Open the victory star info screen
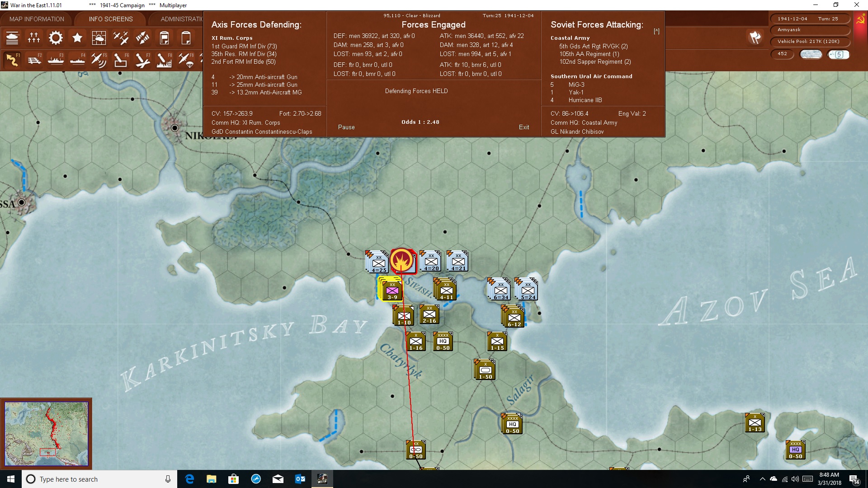Image resolution: width=868 pixels, height=488 pixels. coord(77,38)
